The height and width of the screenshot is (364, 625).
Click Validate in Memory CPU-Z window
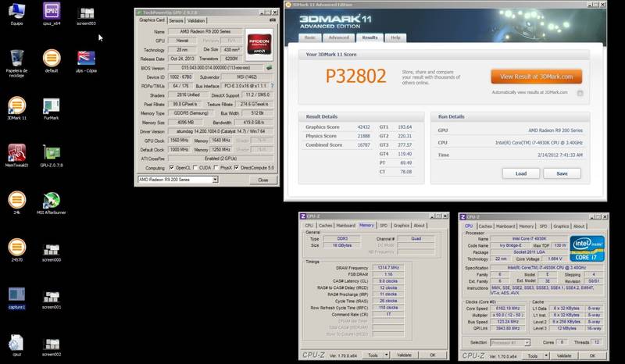tap(404, 355)
